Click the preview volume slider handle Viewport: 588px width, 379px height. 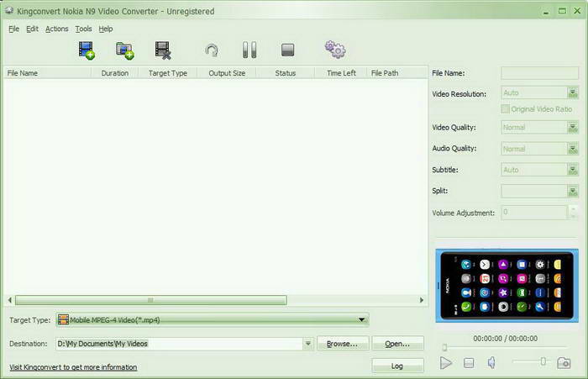[x=543, y=361]
